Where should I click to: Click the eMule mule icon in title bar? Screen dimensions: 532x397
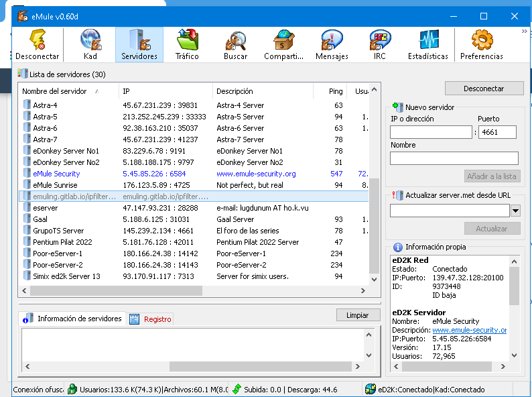(x=22, y=16)
